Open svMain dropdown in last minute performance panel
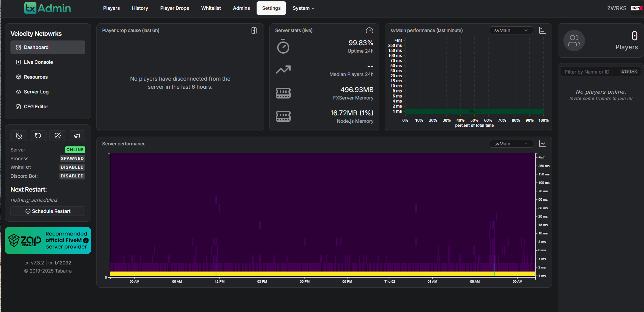 point(511,31)
